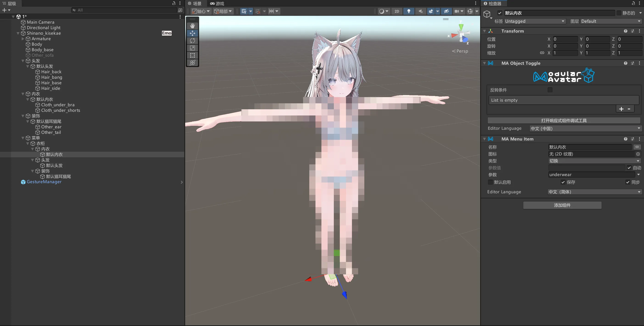Screen dimensions: 644x326
Task: Click the Position X input field
Action: point(565,39)
